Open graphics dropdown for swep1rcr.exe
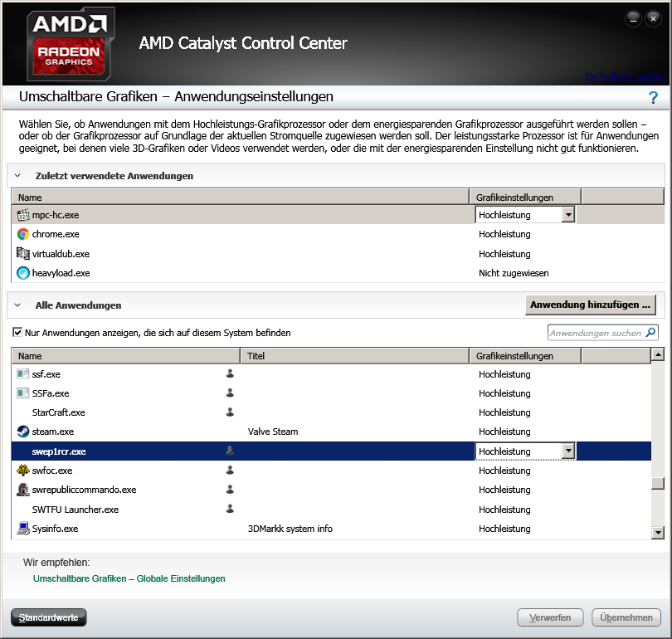This screenshot has height=639, width=672. (x=568, y=451)
